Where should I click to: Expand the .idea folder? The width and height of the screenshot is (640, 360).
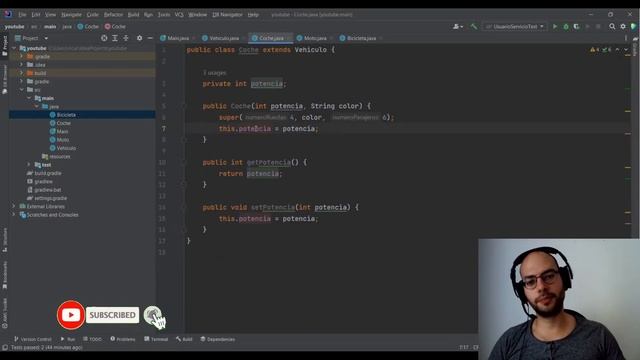coord(21,64)
